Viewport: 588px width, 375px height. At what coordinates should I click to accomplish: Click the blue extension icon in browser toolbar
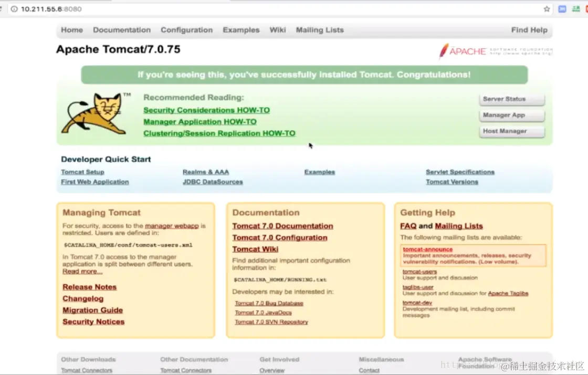(x=562, y=9)
